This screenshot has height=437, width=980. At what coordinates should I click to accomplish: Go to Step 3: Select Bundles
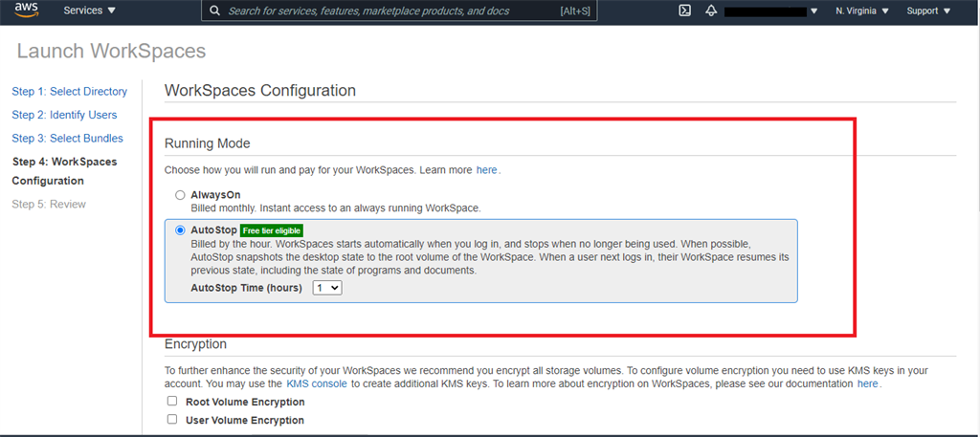[67, 139]
